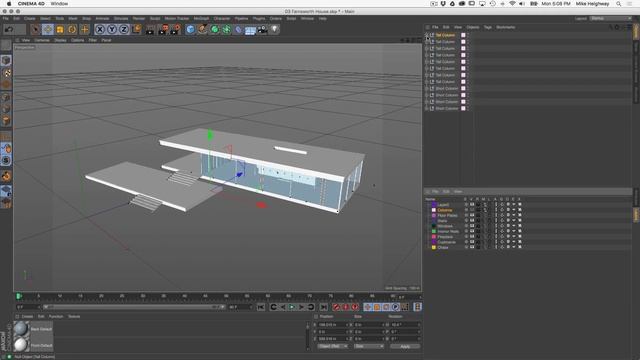Open viewport Cameras menu

[x=42, y=40]
